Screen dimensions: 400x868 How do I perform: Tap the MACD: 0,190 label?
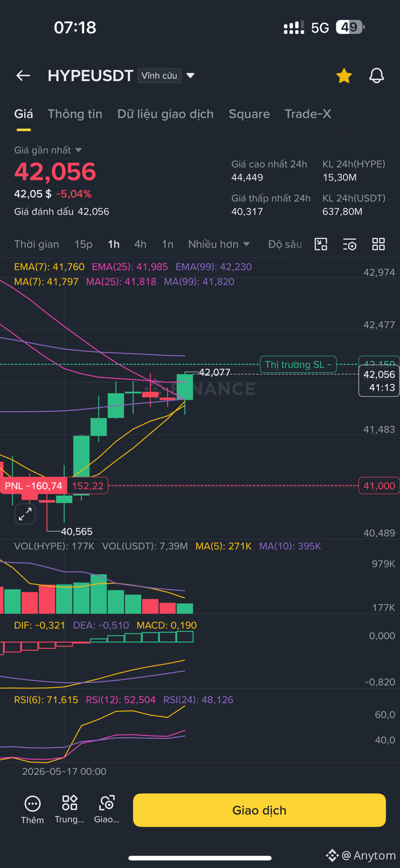click(x=167, y=625)
